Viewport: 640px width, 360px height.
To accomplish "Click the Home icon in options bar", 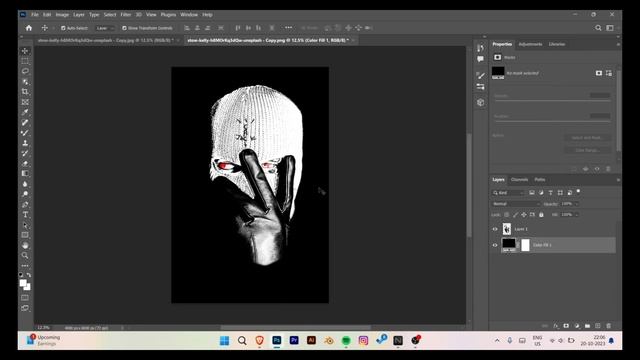I will [x=29, y=28].
